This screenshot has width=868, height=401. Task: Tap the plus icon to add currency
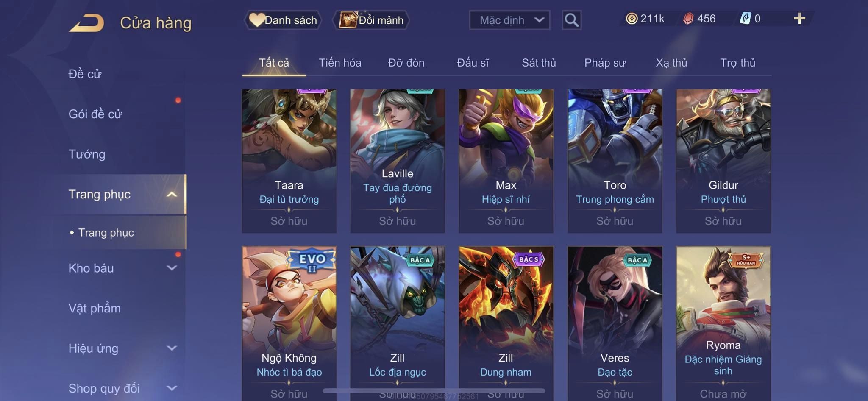[799, 19]
